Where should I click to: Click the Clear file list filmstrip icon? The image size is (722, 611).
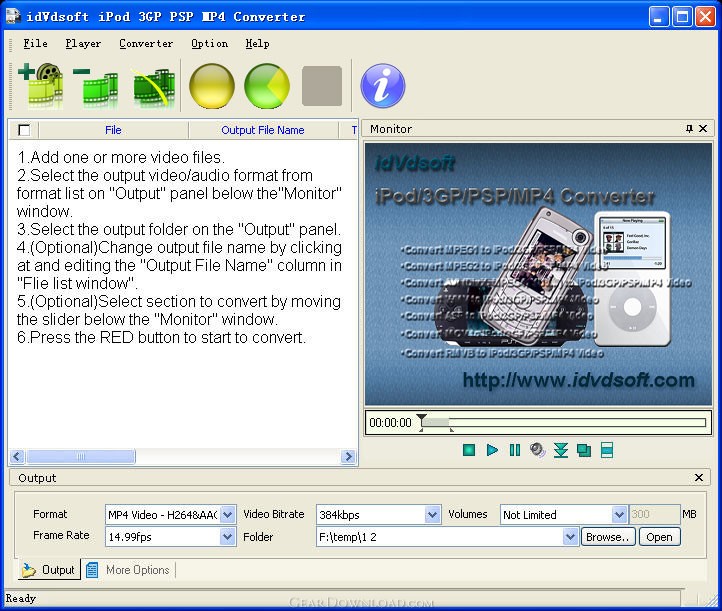153,87
